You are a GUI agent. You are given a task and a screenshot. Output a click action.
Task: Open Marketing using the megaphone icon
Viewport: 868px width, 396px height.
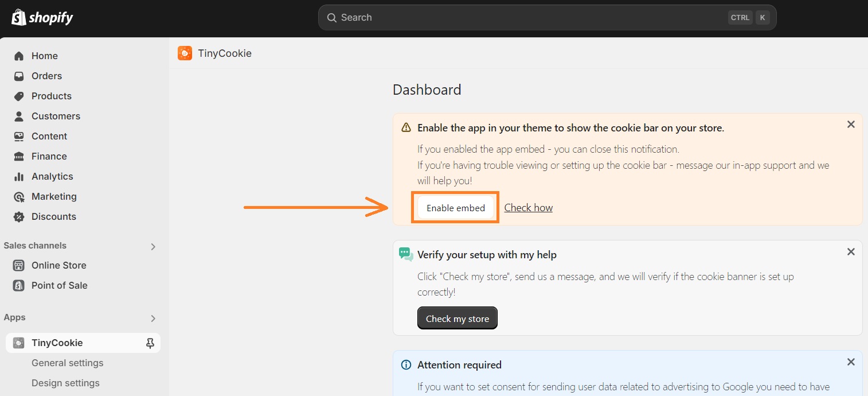pos(19,196)
